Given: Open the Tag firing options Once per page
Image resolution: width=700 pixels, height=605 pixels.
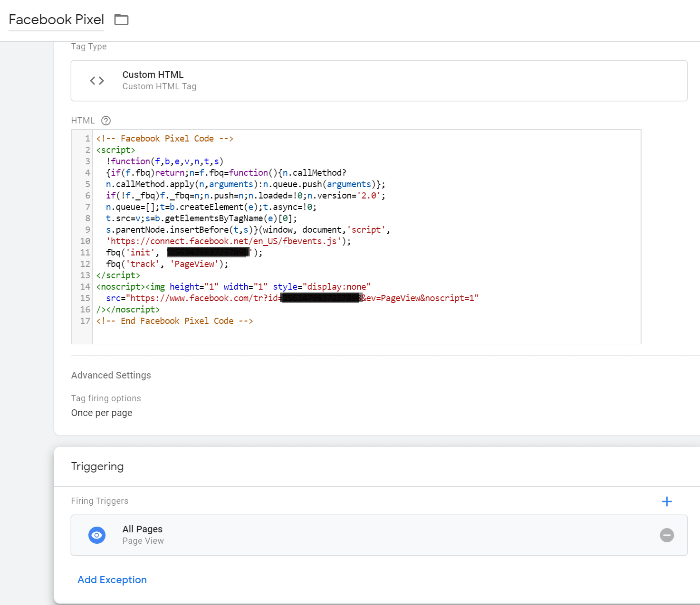Looking at the screenshot, I should [x=102, y=413].
